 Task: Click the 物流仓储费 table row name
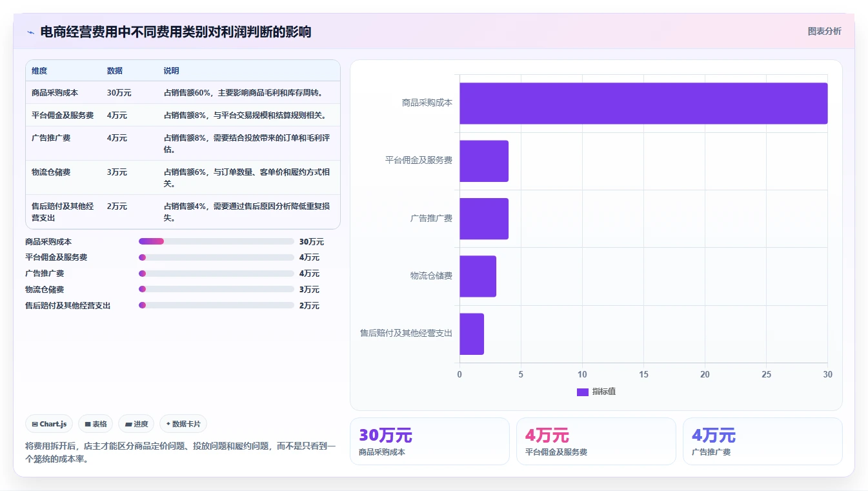[x=51, y=172]
